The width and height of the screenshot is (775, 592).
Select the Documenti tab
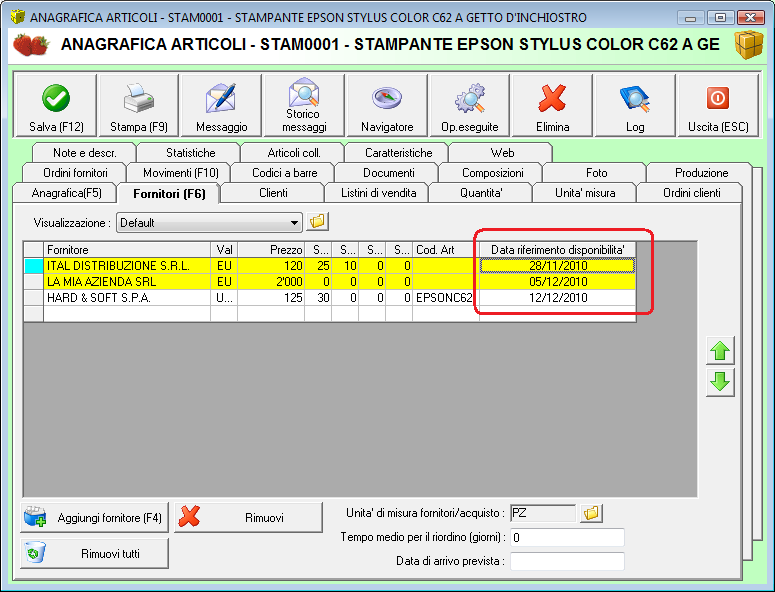[x=388, y=172]
